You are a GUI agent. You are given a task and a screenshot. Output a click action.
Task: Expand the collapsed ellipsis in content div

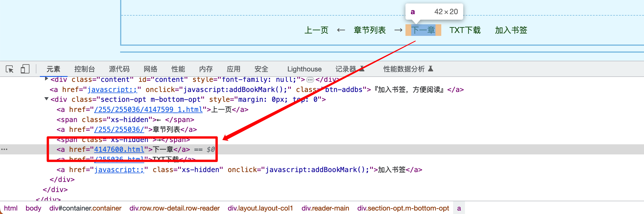[310, 80]
